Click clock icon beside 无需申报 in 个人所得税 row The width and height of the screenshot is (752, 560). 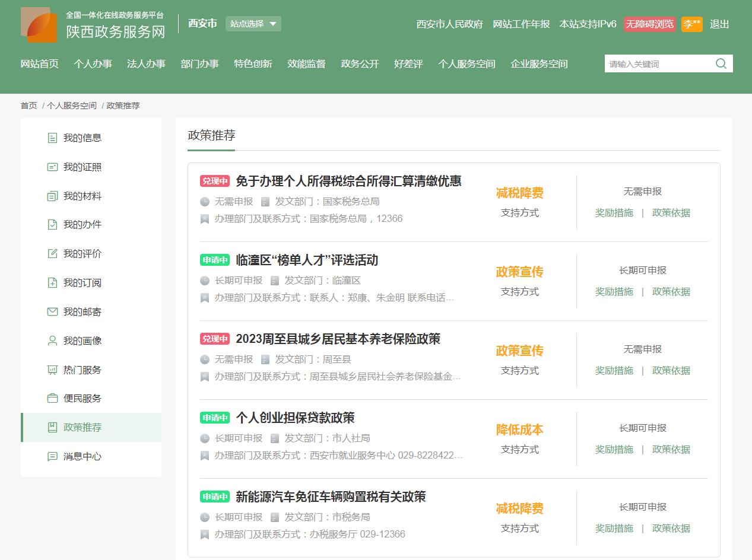coord(205,202)
